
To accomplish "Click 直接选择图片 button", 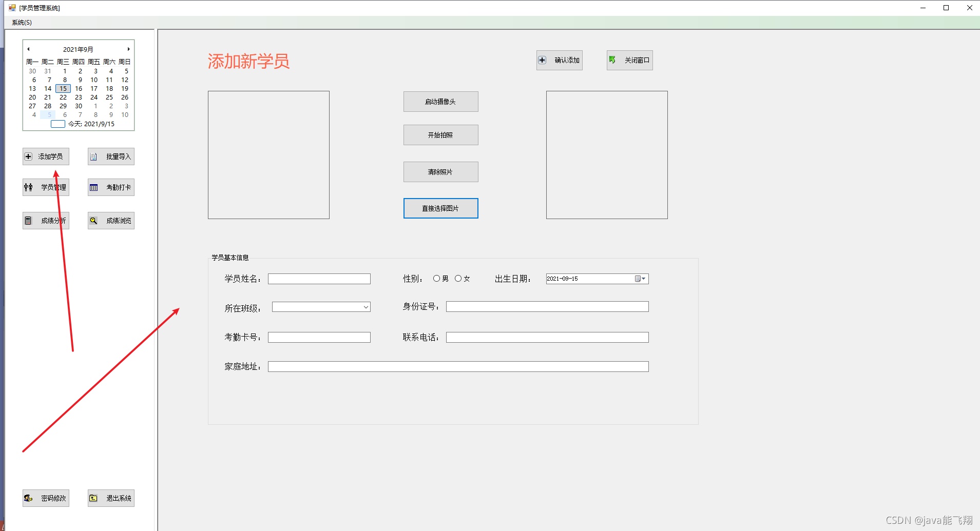I will pos(440,208).
